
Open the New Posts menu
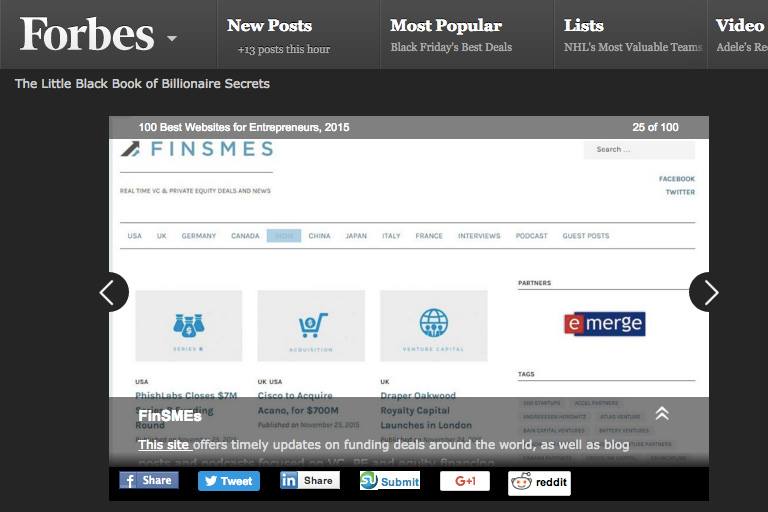click(x=269, y=25)
